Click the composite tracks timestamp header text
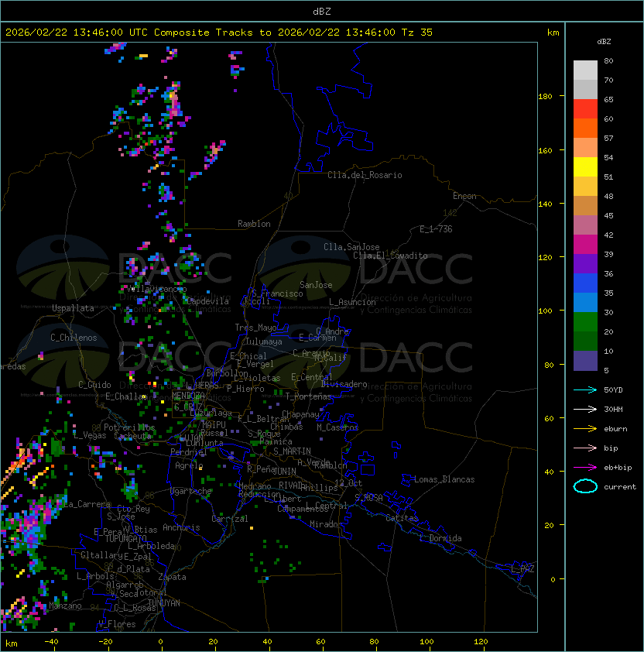This screenshot has height=652, width=644. 219,33
